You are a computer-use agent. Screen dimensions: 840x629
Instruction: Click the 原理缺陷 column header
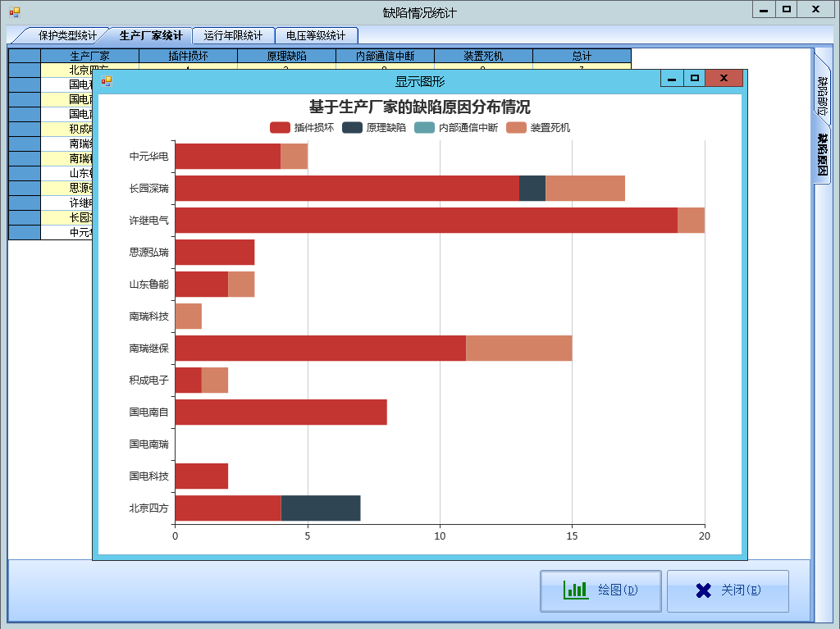click(x=287, y=56)
